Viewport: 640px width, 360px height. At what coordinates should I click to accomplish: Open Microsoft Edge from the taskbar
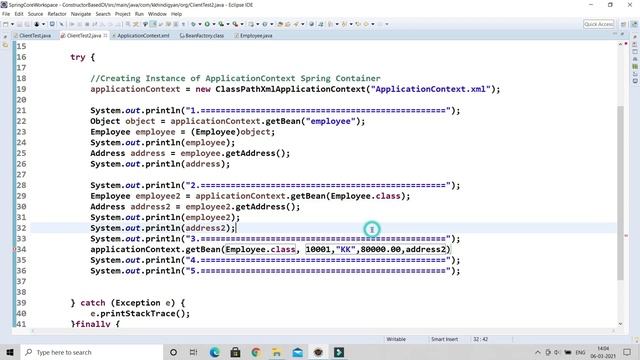pyautogui.click(x=215, y=352)
